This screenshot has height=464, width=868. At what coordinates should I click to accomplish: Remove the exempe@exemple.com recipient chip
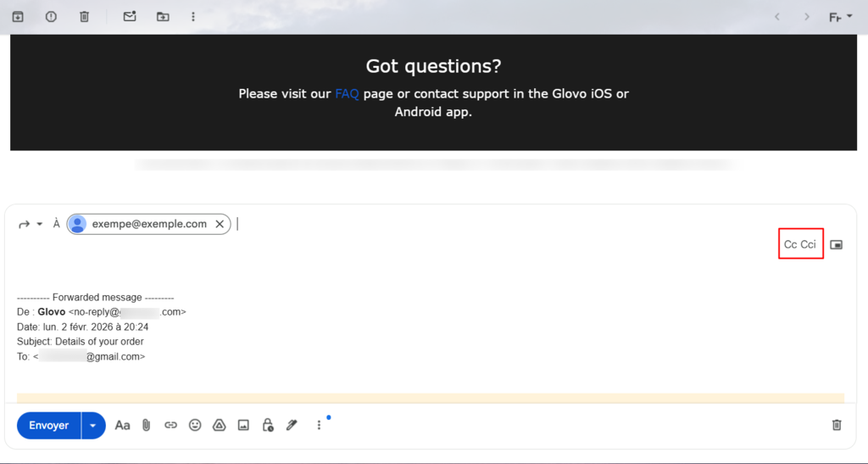click(220, 224)
